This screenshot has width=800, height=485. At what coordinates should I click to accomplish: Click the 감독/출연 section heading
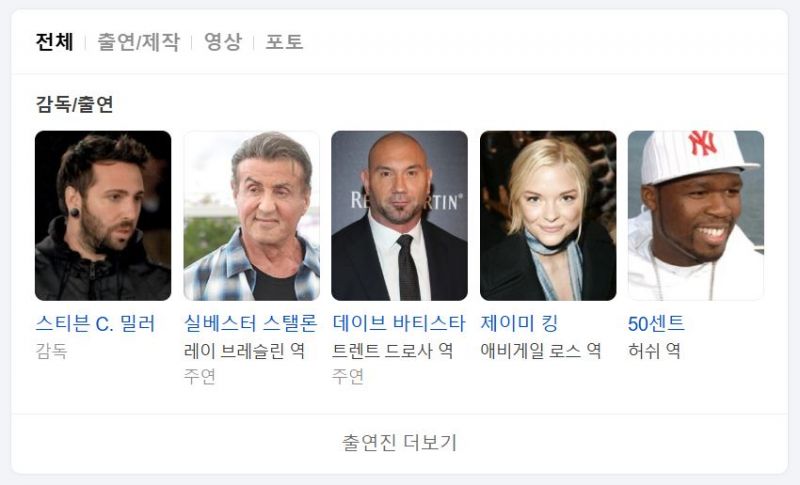(74, 105)
